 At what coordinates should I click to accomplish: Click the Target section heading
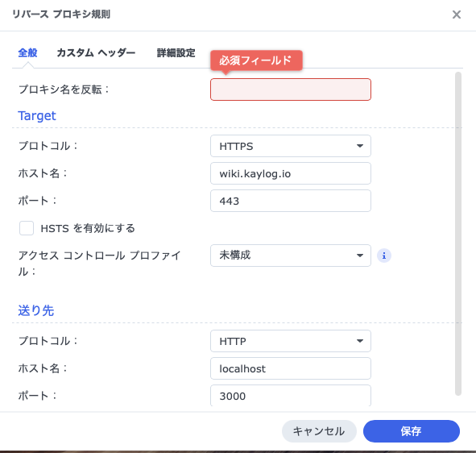[37, 116]
